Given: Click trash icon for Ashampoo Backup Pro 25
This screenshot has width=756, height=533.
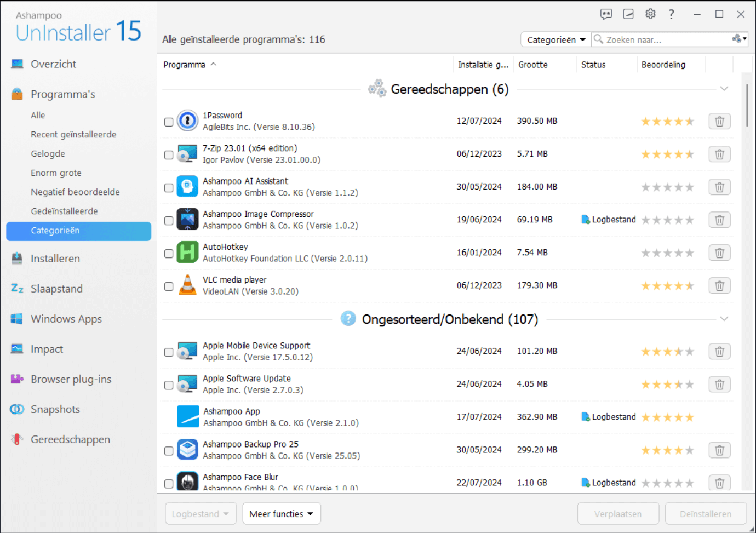Looking at the screenshot, I should 719,450.
